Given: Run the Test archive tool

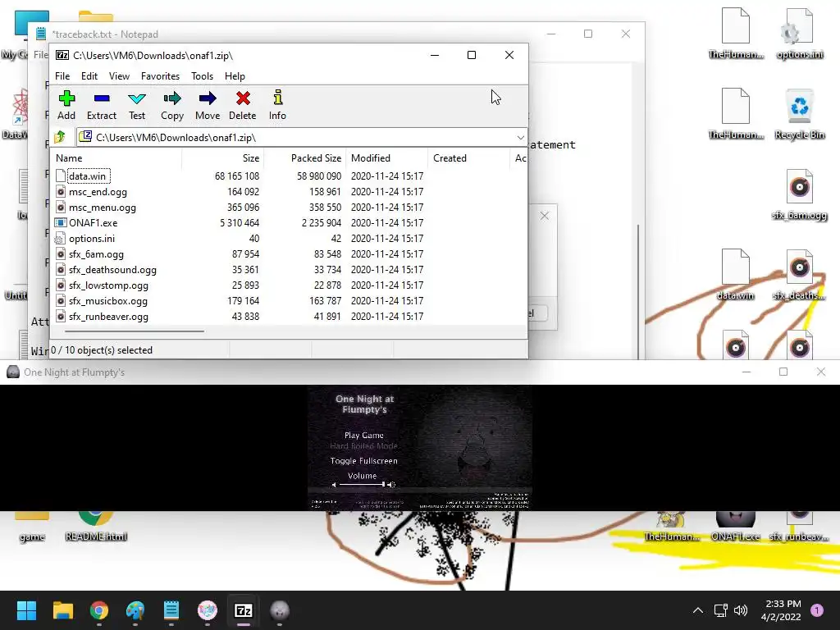Looking at the screenshot, I should [x=137, y=106].
